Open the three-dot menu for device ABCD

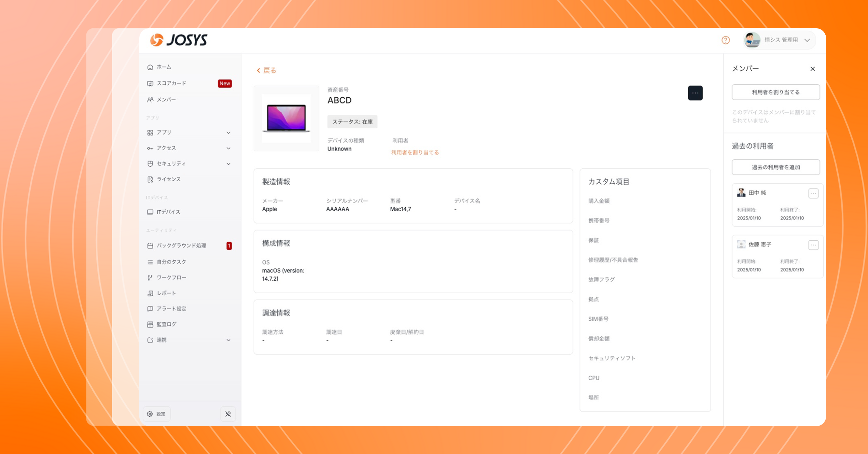[695, 93]
